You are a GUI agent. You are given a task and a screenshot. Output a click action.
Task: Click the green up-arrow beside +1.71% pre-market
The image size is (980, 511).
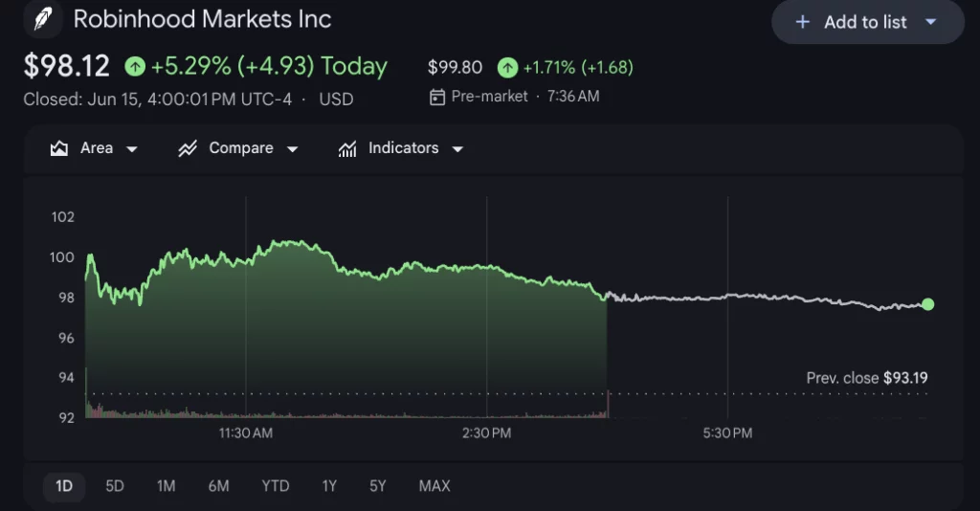(507, 68)
